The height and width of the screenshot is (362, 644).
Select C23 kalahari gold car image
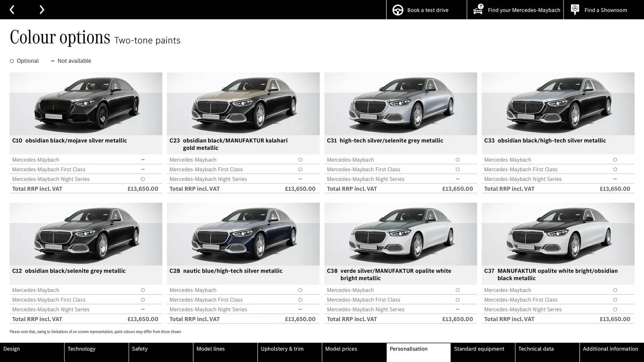pyautogui.click(x=243, y=104)
